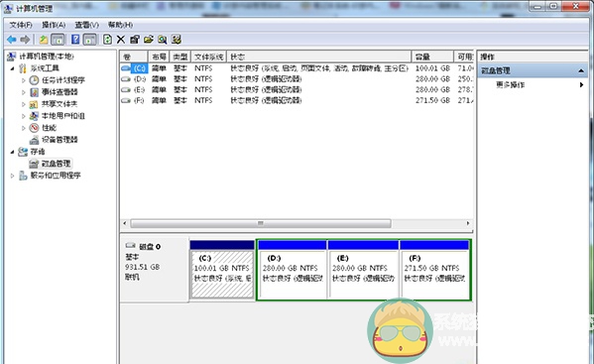Expand the 任务计划程序 tree node

pyautogui.click(x=24, y=80)
